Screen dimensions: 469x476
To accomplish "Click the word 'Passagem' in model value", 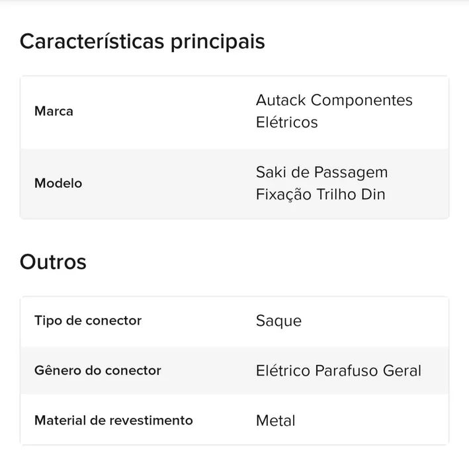I will click(x=351, y=173).
